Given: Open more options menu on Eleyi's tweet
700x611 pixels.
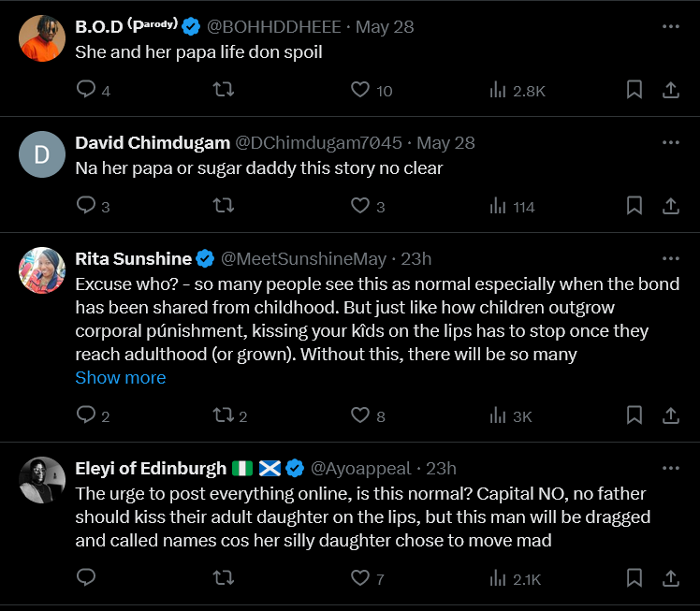Looking at the screenshot, I should click(x=670, y=468).
